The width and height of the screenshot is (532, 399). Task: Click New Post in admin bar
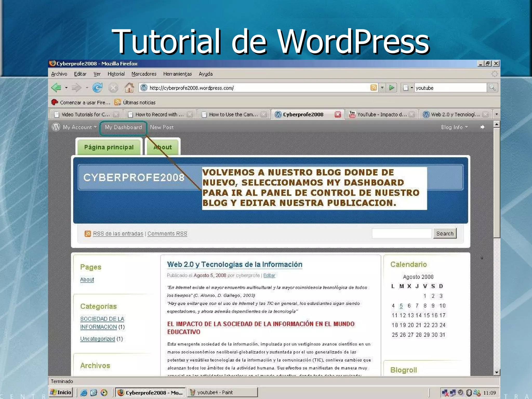162,127
